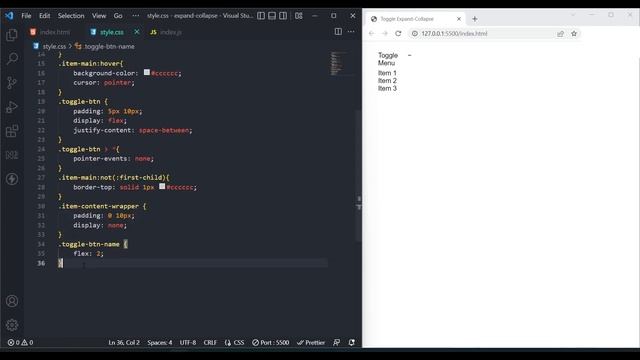Open color picker for line 28 border swatch

(x=162, y=186)
